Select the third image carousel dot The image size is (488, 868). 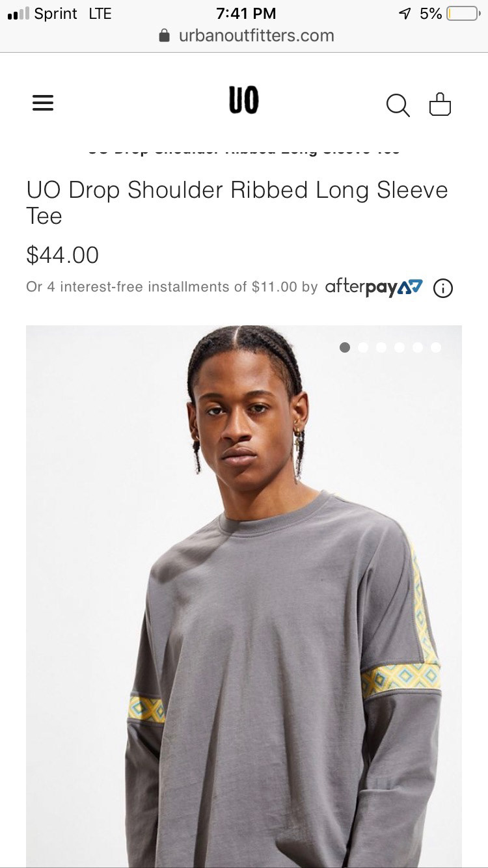(381, 347)
